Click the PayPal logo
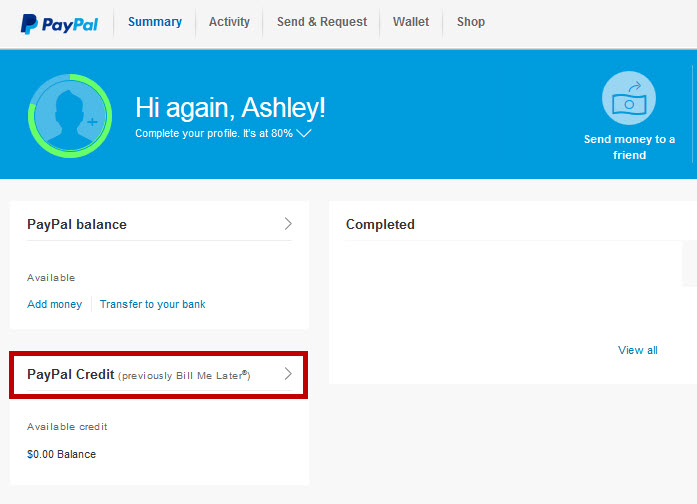This screenshot has width=697, height=504. click(59, 24)
